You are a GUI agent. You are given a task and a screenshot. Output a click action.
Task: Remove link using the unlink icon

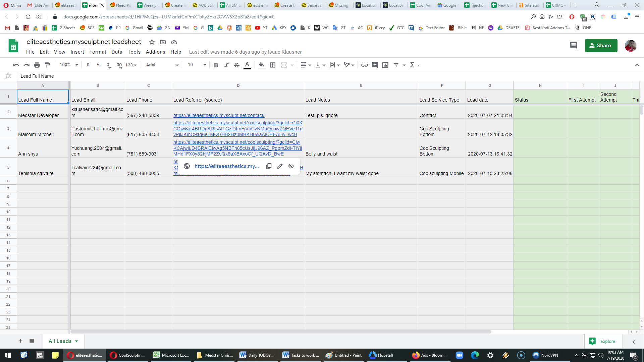click(291, 166)
